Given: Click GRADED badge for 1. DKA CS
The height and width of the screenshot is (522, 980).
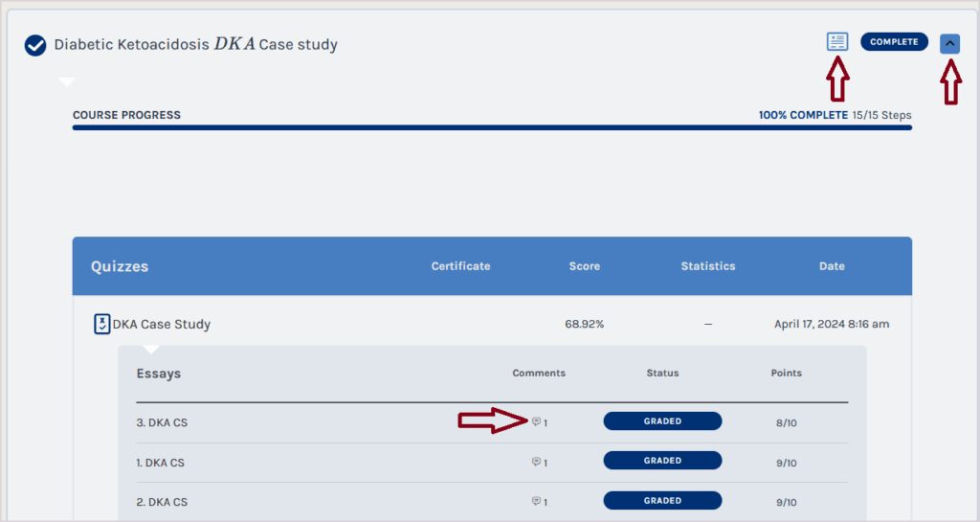Looking at the screenshot, I should click(x=662, y=461).
